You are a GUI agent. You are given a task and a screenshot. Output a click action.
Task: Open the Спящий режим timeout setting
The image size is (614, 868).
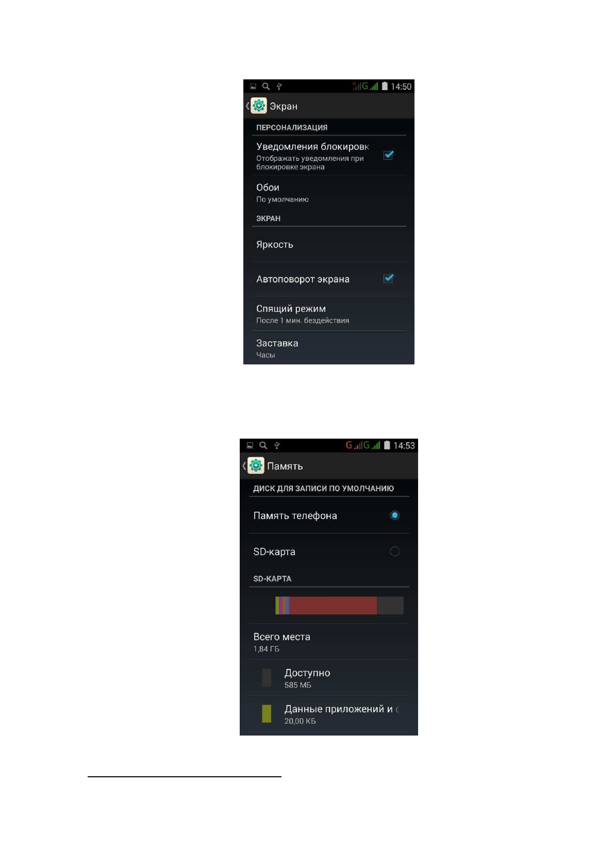[329, 313]
